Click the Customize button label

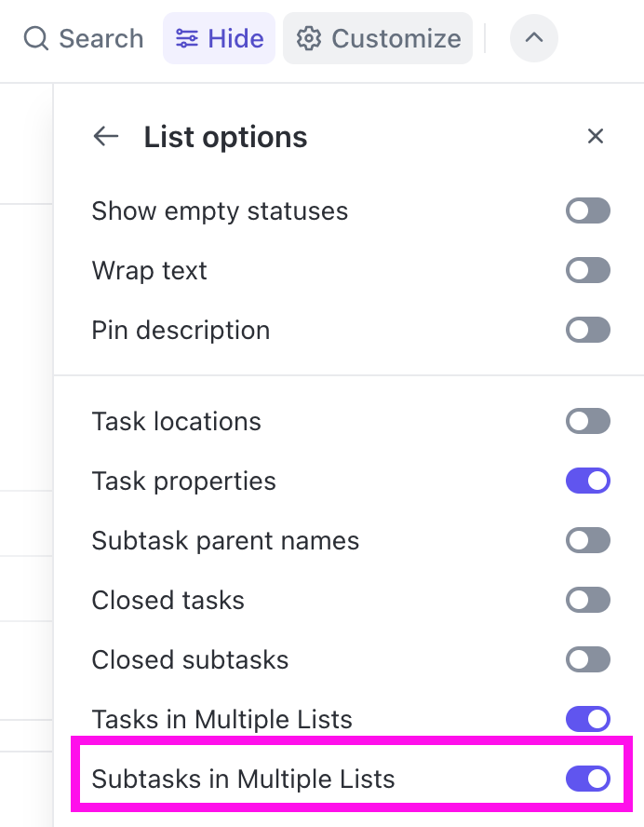point(396,39)
